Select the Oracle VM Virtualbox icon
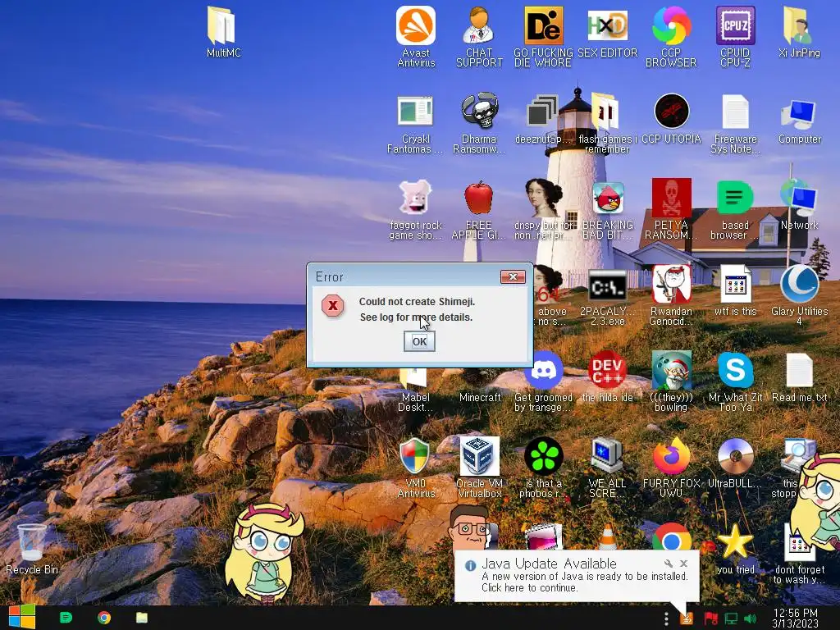This screenshot has height=630, width=840. [479, 456]
